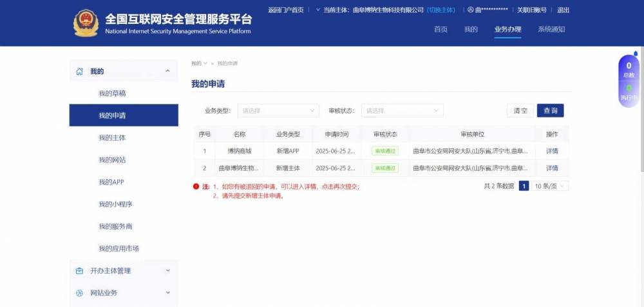Screen dimensions: 644x307
Task: Select 我的草稿 in the sidebar
Action: pyautogui.click(x=112, y=94)
